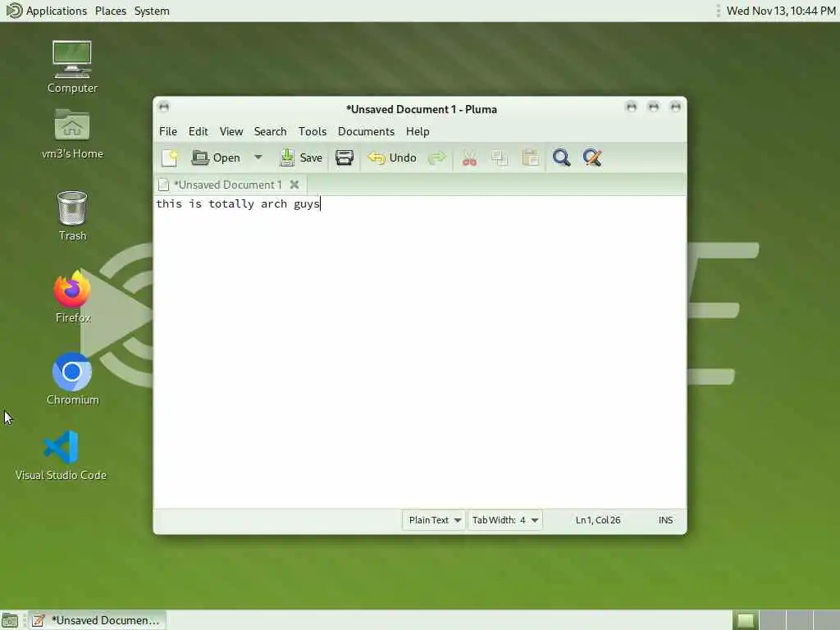The image size is (840, 630).
Task: Open the Tools menu
Action: pos(313,131)
